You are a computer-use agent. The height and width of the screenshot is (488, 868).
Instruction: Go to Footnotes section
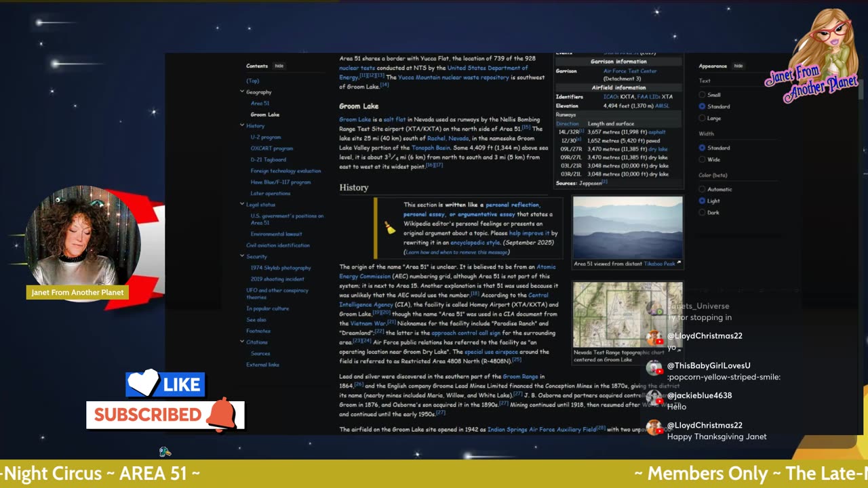(x=258, y=331)
